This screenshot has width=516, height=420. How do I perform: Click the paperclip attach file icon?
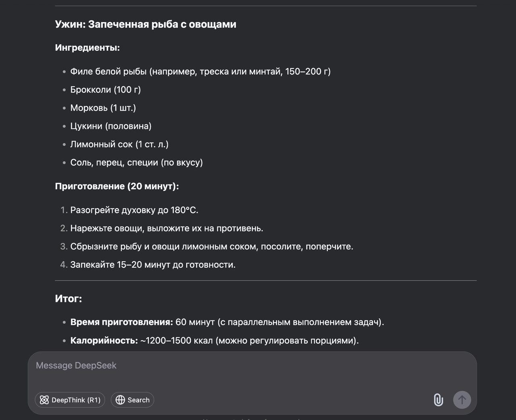438,400
